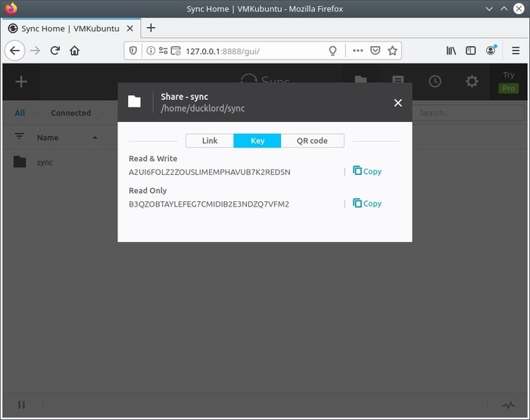Sort by Name column header

coord(48,138)
